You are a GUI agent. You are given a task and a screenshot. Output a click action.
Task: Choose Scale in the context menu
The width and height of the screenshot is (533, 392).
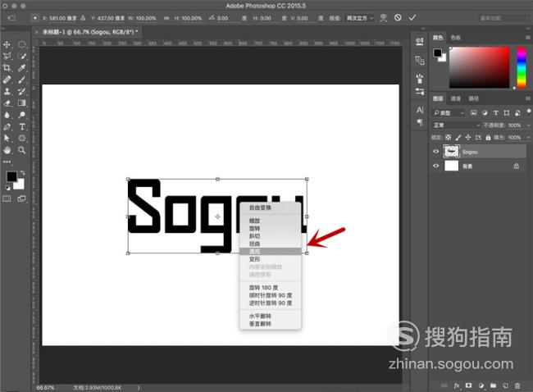271,221
